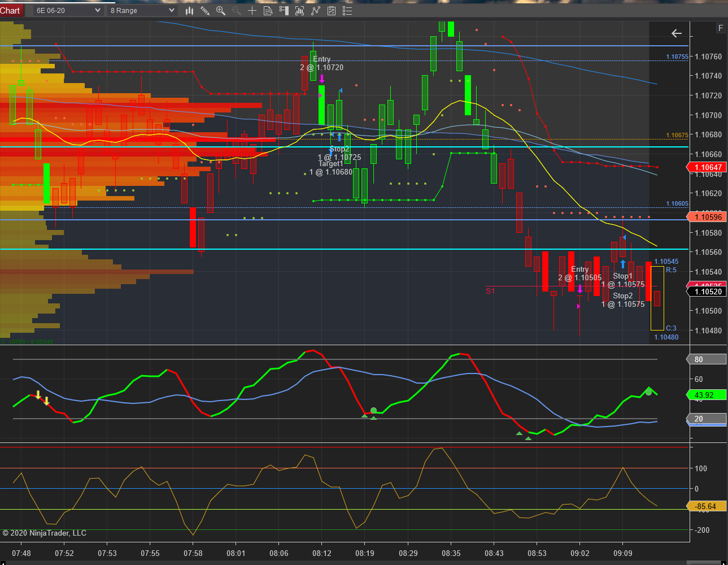728x565 pixels.
Task: Click the red 1.10596 price marker
Action: pos(706,217)
